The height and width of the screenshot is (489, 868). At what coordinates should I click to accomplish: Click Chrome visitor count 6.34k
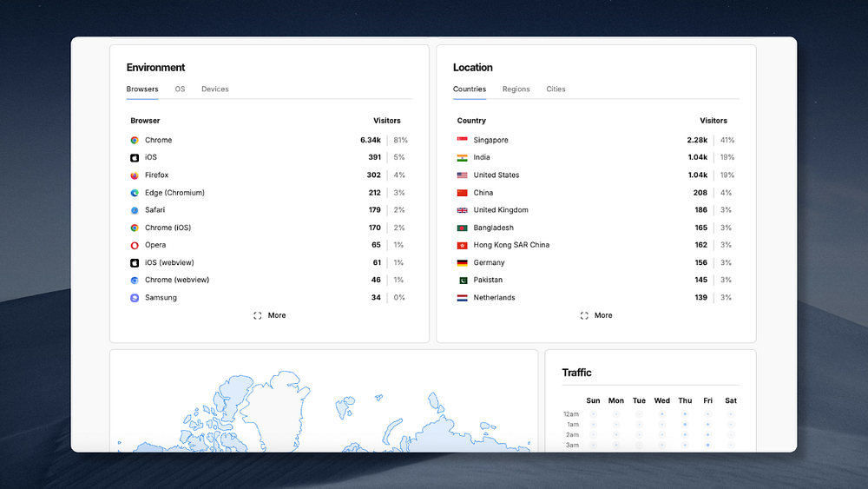(x=371, y=140)
